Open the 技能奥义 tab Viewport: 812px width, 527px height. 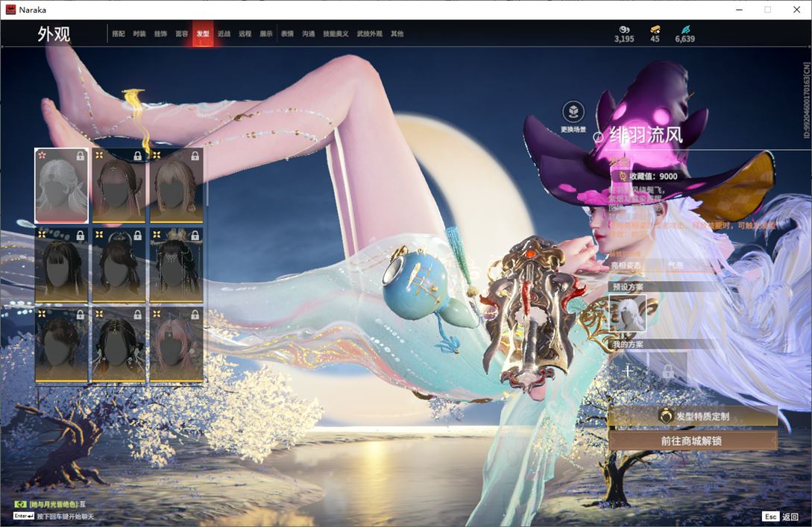click(336, 34)
